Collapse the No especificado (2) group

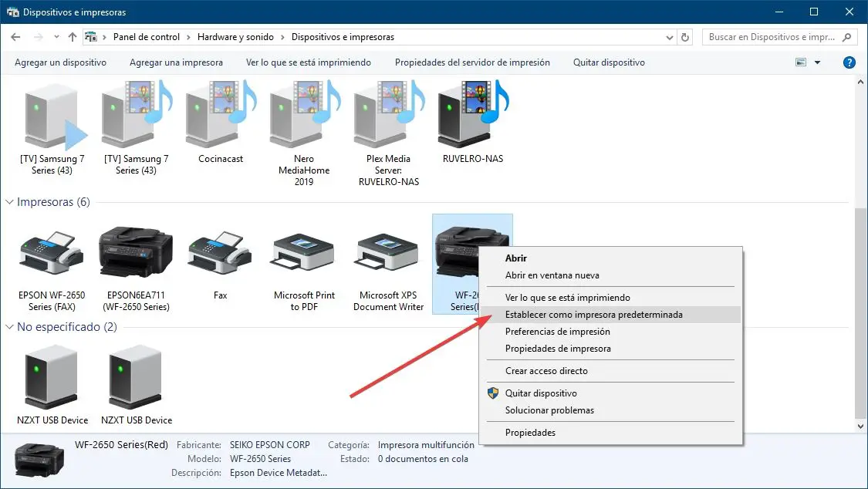point(9,327)
